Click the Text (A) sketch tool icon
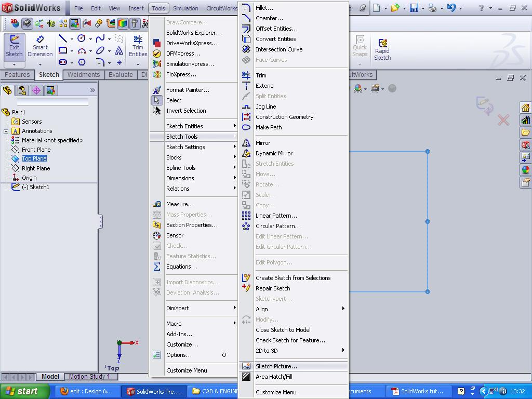 coord(119,51)
